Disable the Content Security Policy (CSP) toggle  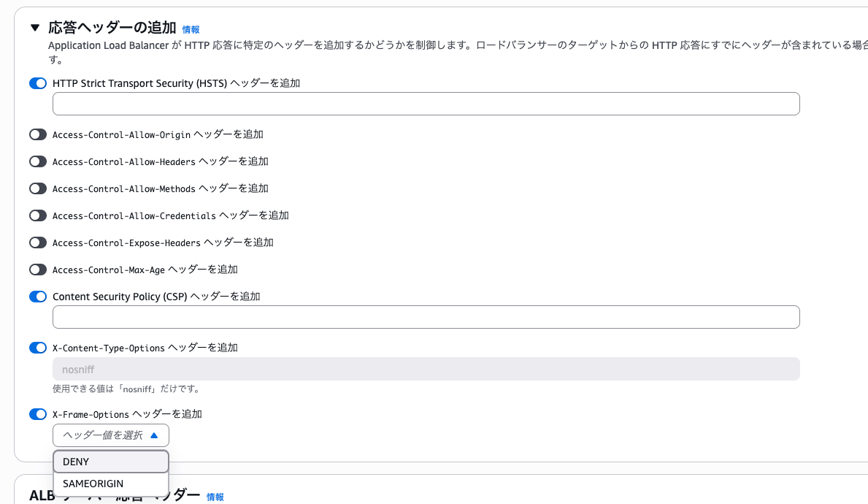(38, 297)
